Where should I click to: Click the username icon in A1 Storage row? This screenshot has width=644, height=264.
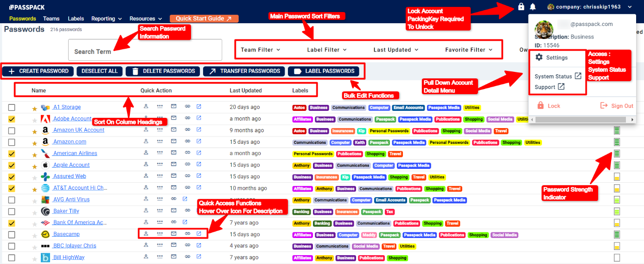146,107
